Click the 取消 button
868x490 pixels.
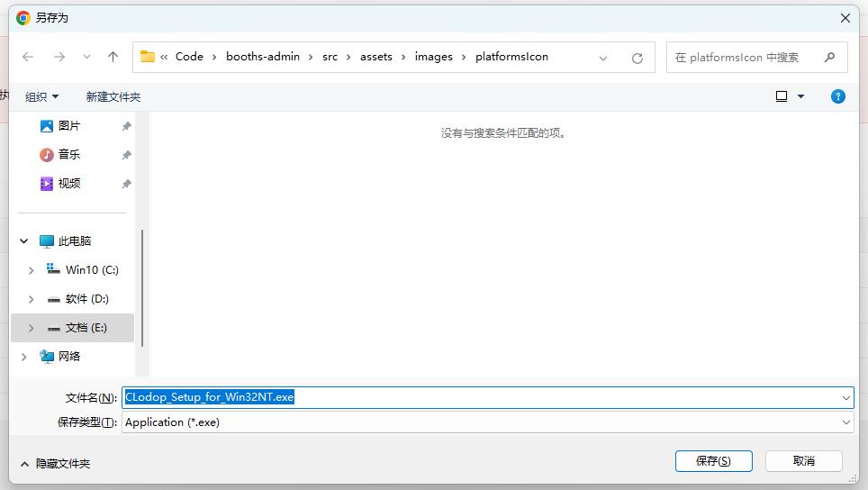tap(804, 461)
